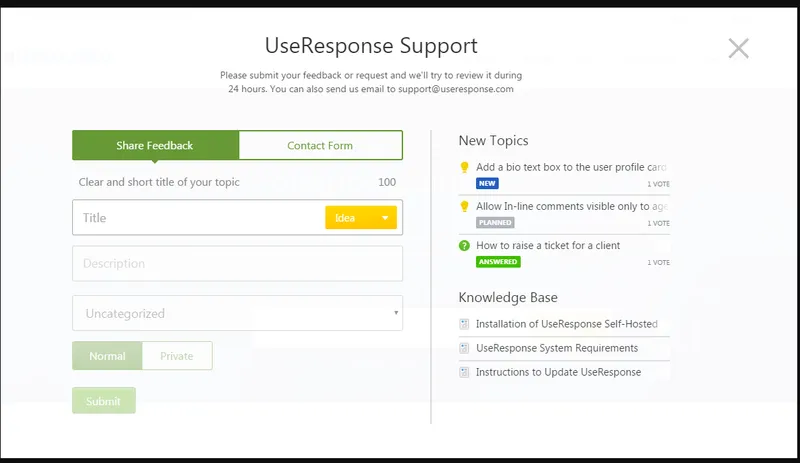Click vote count on bio text box topic
Viewport: 800px width, 463px height.
(658, 184)
